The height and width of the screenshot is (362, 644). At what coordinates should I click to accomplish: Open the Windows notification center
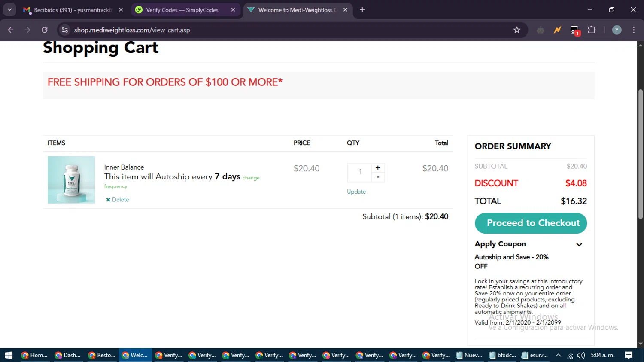click(629, 355)
